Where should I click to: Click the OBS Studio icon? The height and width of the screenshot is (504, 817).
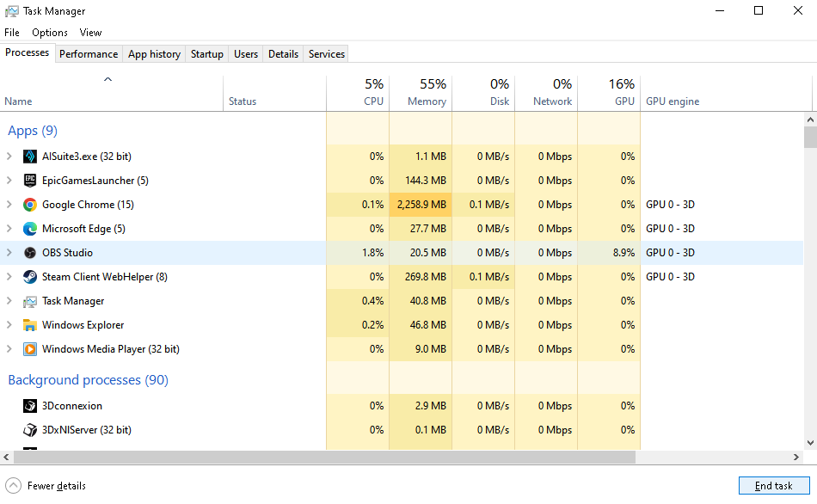click(30, 253)
